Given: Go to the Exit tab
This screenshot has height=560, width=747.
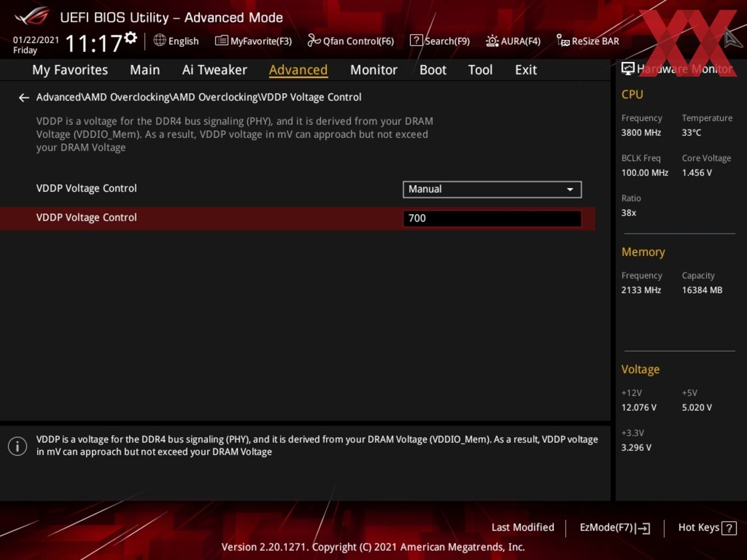Looking at the screenshot, I should [x=526, y=70].
